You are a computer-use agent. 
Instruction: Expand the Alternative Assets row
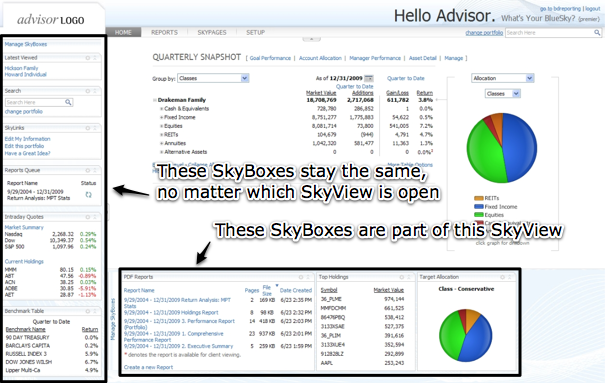[x=162, y=152]
